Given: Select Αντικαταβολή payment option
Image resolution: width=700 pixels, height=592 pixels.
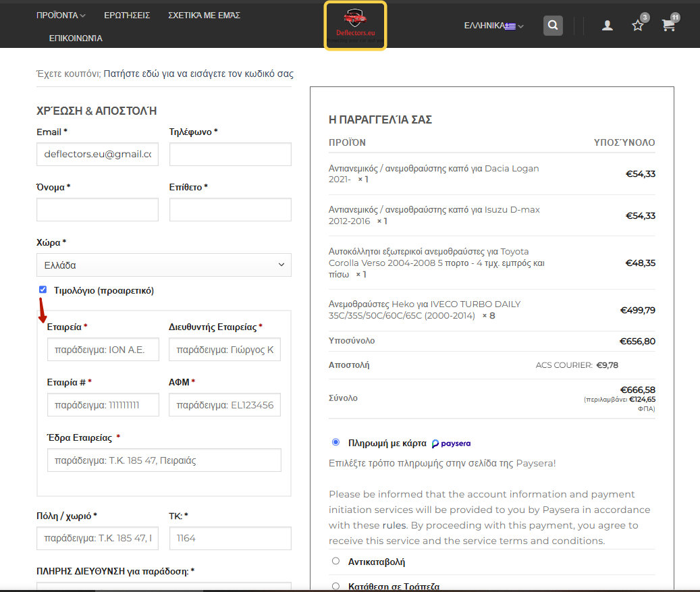Looking at the screenshot, I should 335,561.
